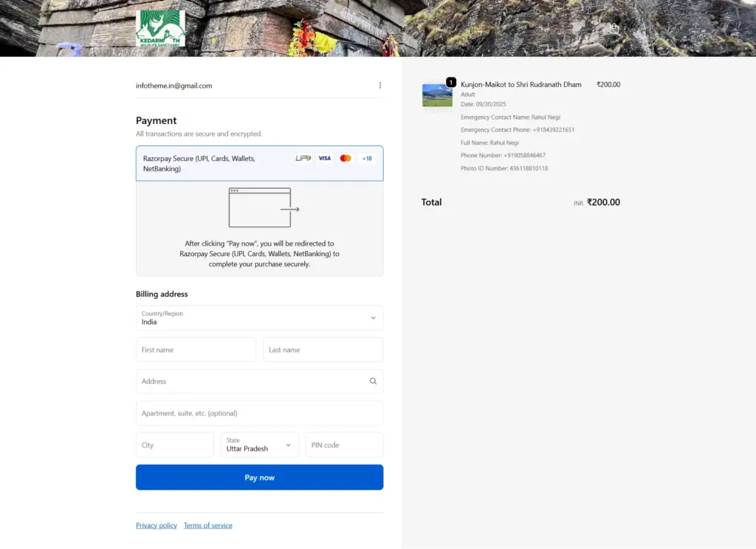Open the State dropdown showing Uttar Pradesh
The image size is (756, 549).
point(259,445)
